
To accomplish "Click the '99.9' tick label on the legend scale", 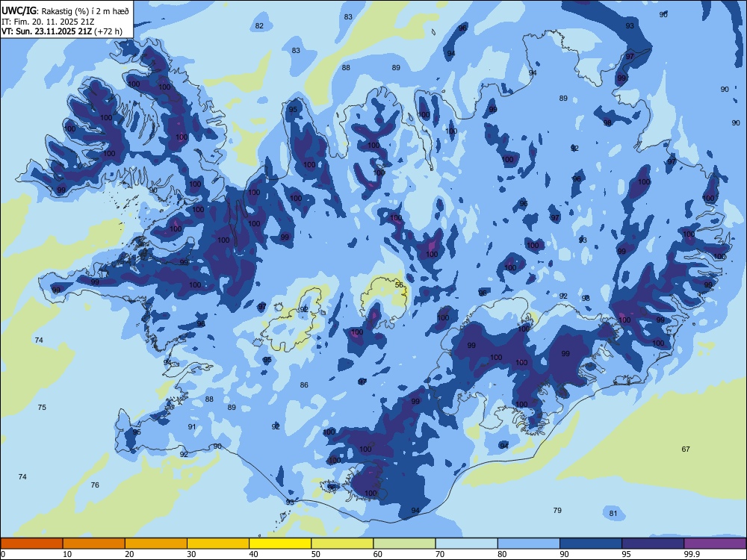I will [691, 554].
